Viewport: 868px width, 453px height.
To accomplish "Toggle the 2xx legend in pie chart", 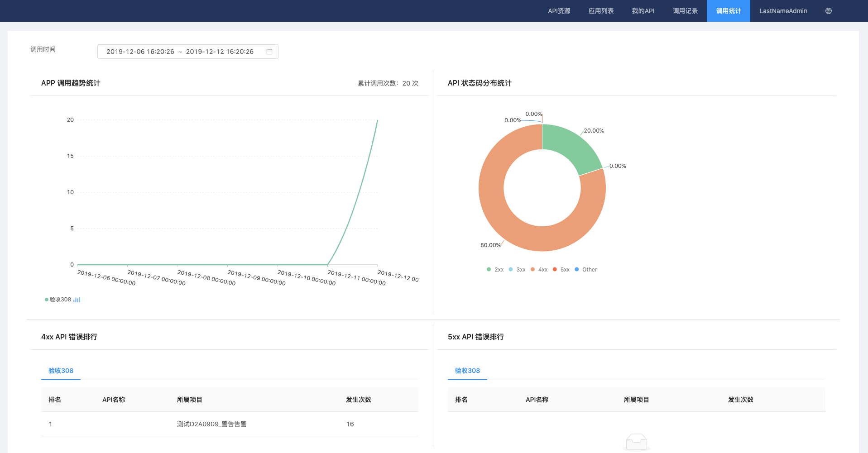I will [495, 270].
